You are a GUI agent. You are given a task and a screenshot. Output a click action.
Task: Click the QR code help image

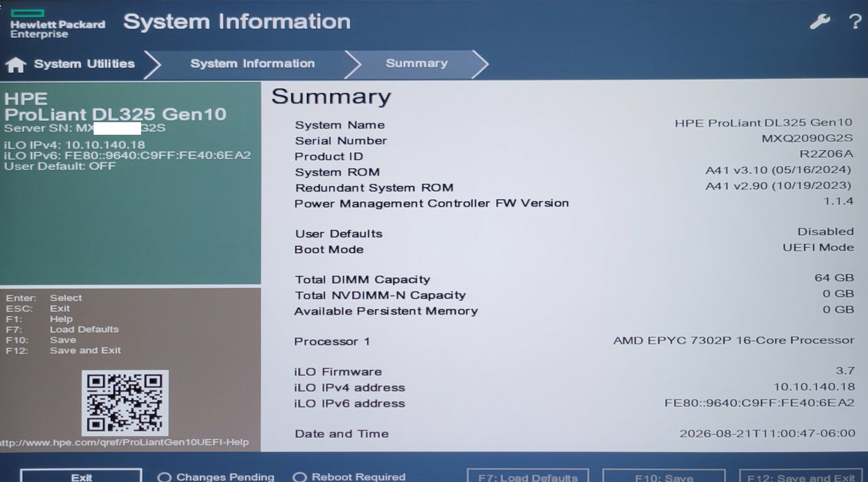pyautogui.click(x=125, y=403)
